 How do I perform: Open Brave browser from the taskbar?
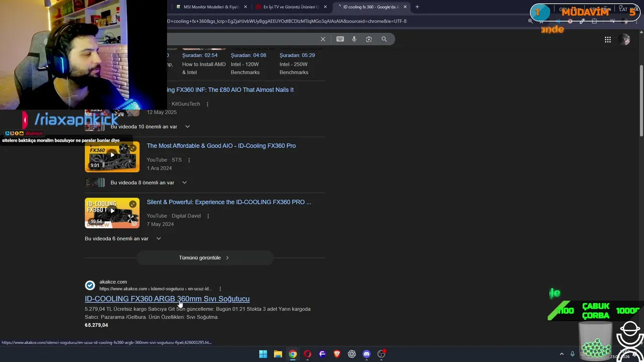coord(337,354)
